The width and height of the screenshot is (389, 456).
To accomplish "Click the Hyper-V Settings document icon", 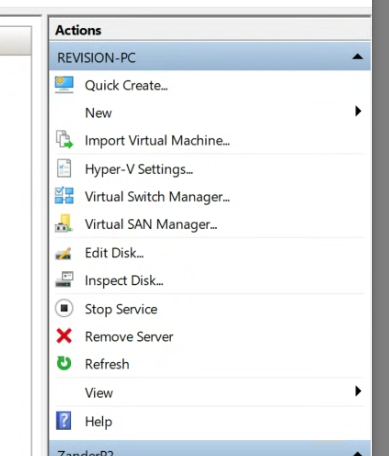I will click(64, 168).
